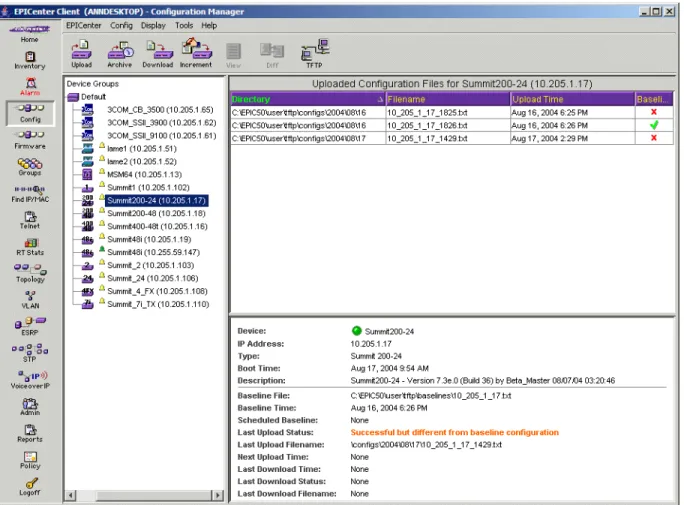
Task: Select Summit48i (10.255.59.147) device
Action: pos(154,252)
